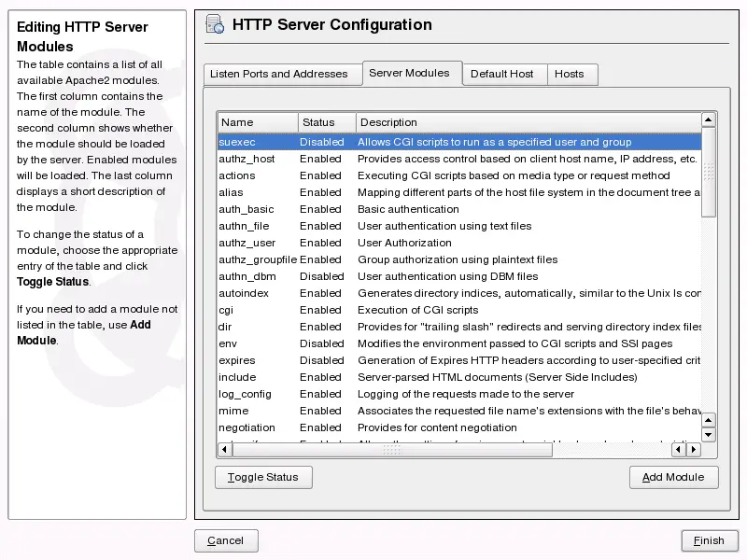This screenshot has width=747, height=560.
Task: Click the Cancel button
Action: point(226,540)
